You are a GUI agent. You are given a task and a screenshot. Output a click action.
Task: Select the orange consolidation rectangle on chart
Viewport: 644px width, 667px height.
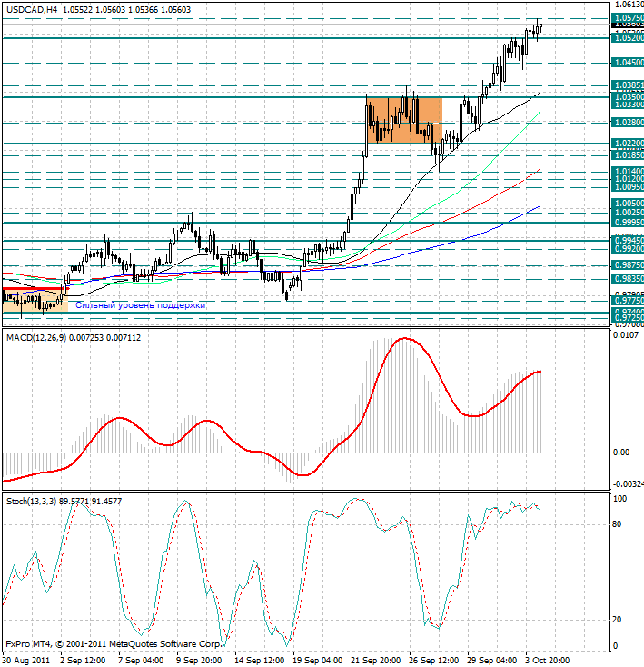pyautogui.click(x=404, y=120)
